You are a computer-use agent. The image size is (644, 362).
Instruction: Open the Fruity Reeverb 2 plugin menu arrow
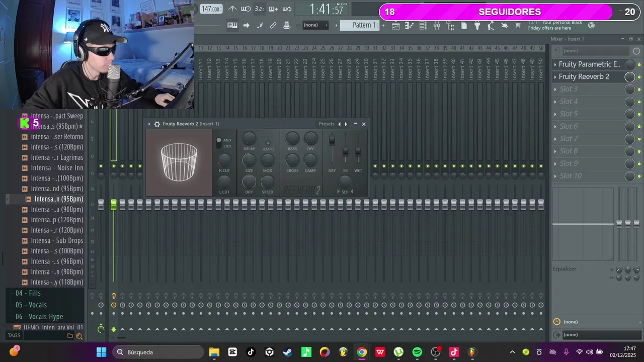149,124
